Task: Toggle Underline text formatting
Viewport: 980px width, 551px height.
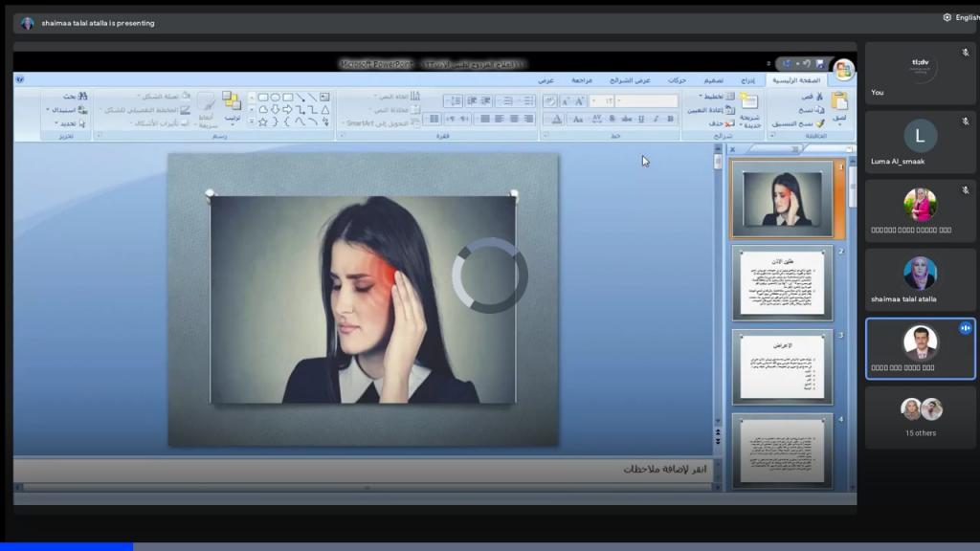Action: point(641,119)
